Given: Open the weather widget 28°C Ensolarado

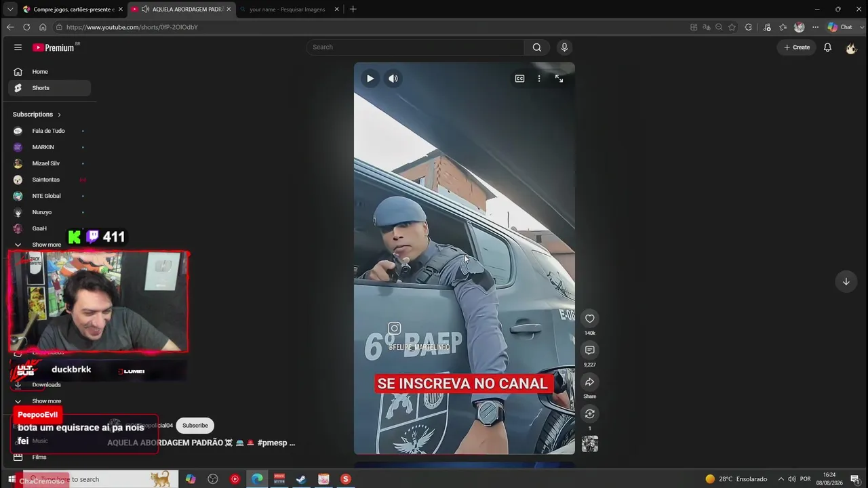Looking at the screenshot, I should [x=736, y=479].
